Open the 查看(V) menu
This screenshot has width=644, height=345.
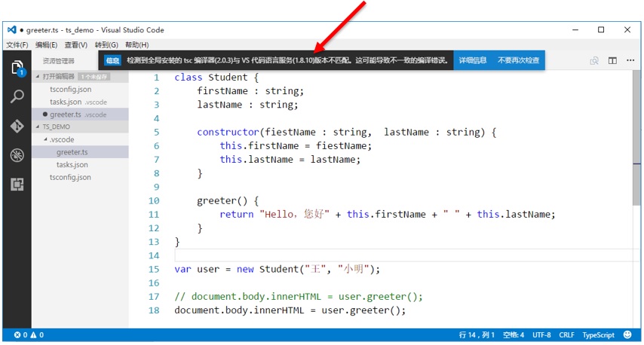tap(76, 44)
